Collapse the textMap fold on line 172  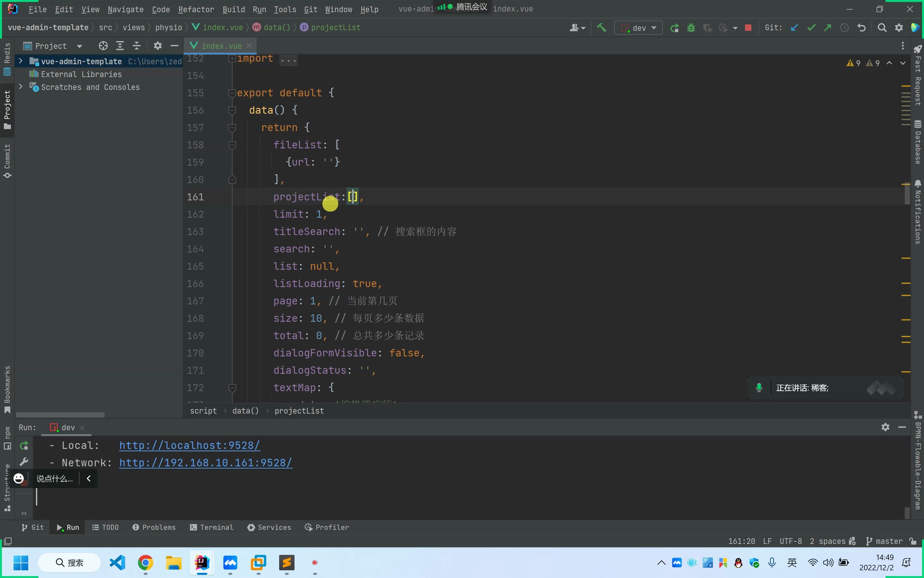pos(232,388)
